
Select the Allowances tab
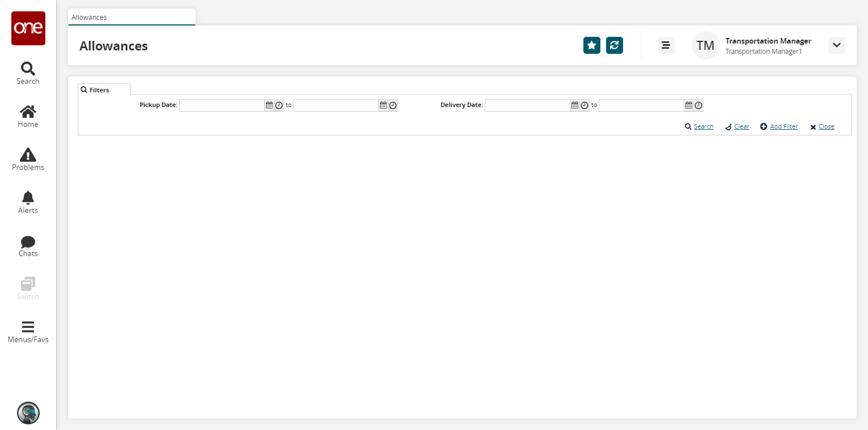pos(132,17)
